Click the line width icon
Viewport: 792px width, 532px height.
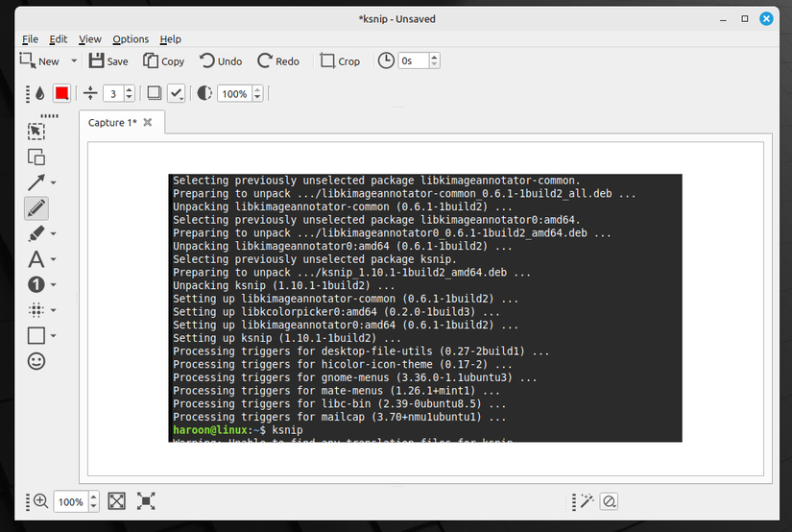[x=90, y=93]
